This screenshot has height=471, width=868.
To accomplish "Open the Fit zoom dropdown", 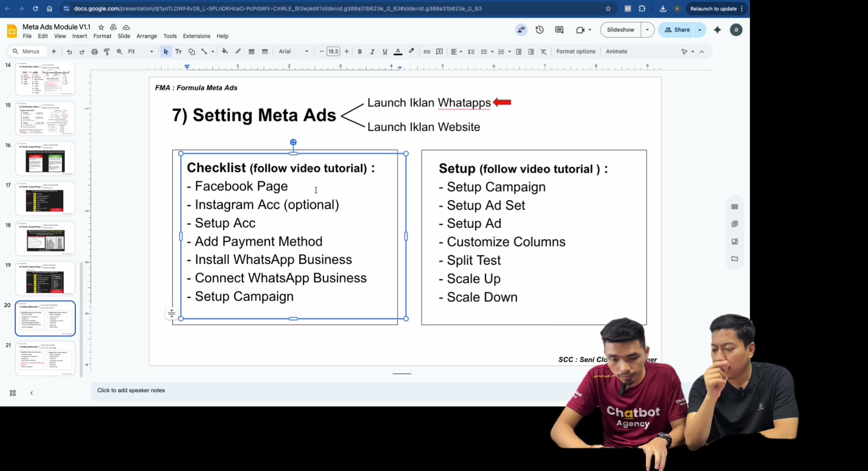I will pos(140,51).
